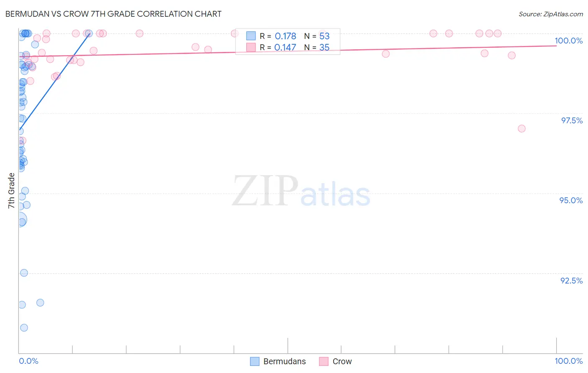588x373 pixels.
Task: Click the 0.0% x-axis tick label
Action: point(29,361)
